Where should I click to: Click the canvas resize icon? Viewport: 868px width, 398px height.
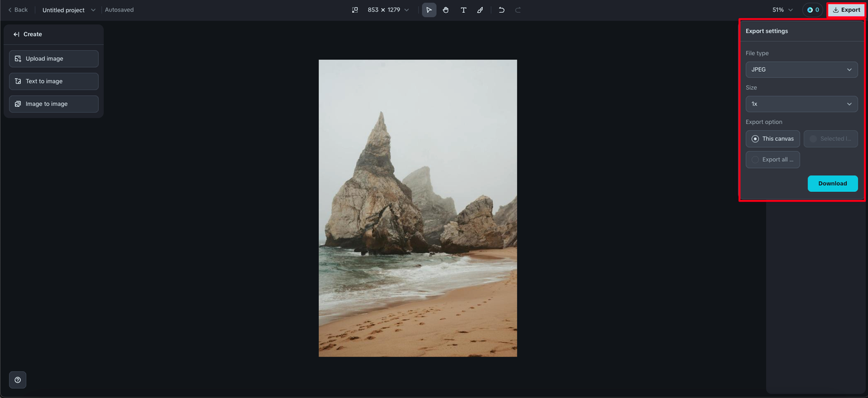(355, 10)
